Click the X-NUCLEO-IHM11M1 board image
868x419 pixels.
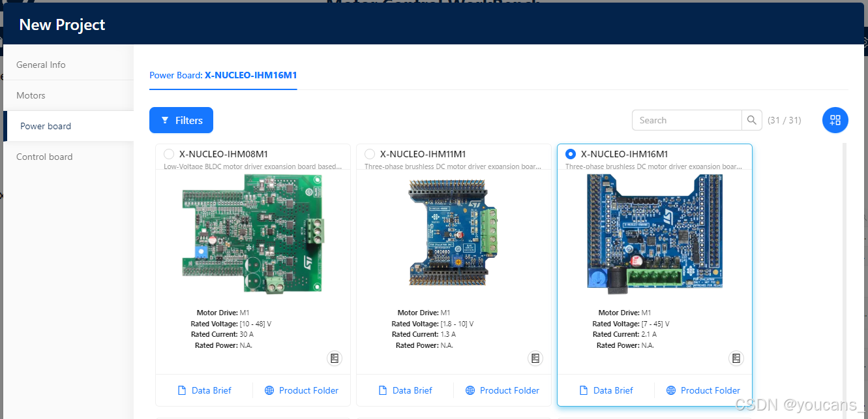pyautogui.click(x=453, y=233)
